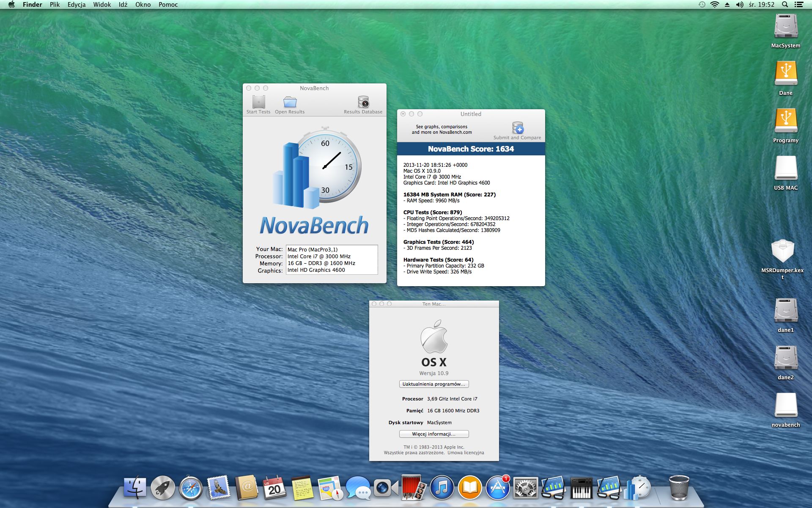Screen dimensions: 812x508
Task: Open Calendar from the Dock
Action: click(274, 488)
